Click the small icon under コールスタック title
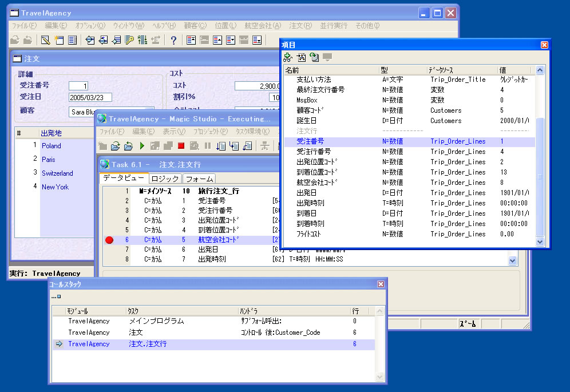The width and height of the screenshot is (570, 392). 56,297
